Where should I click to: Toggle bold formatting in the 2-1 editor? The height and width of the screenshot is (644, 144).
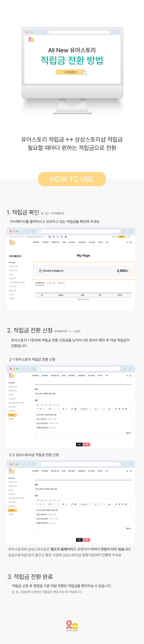coord(63,409)
